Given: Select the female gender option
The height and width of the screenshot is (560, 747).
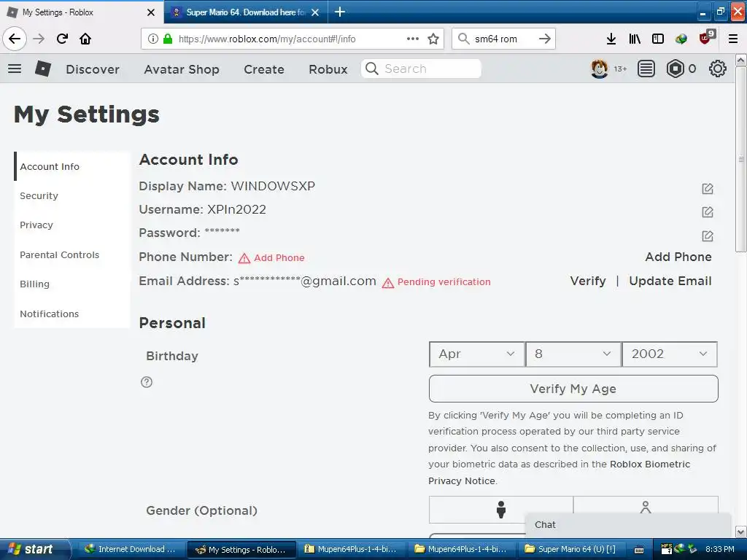Looking at the screenshot, I should point(646,507).
